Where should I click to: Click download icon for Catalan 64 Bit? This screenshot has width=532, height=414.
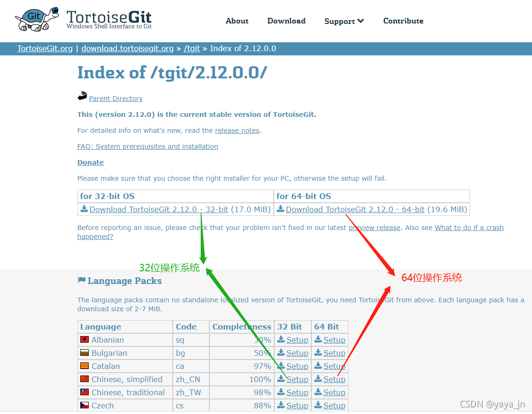coord(318,366)
